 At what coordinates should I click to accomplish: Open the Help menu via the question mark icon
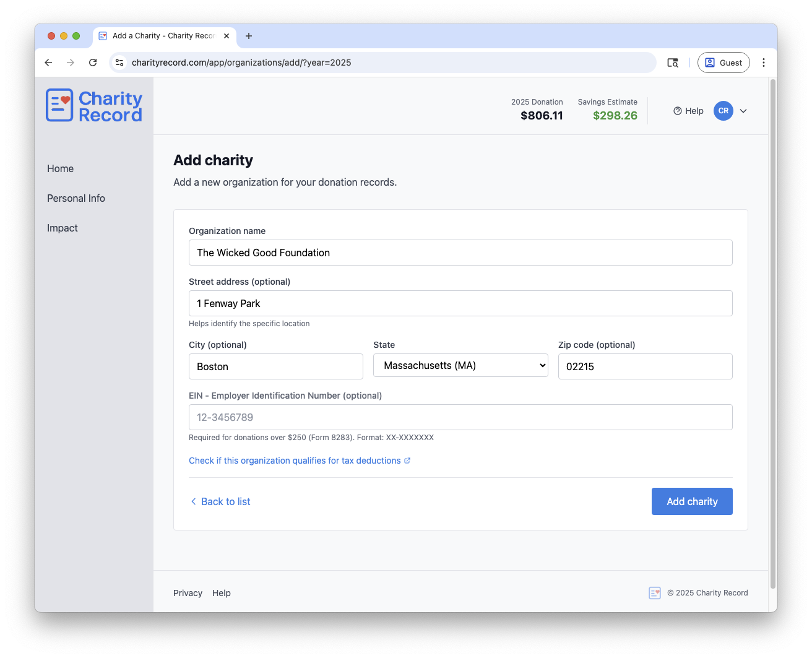point(677,111)
